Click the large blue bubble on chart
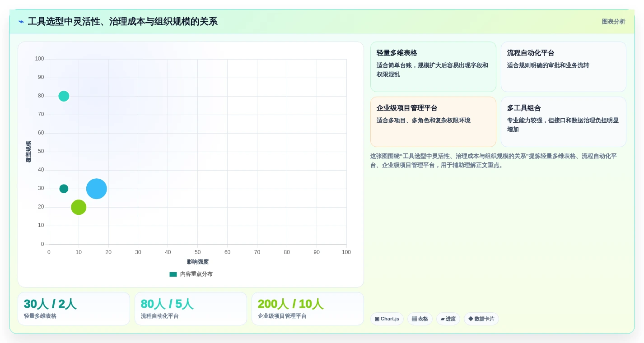Image resolution: width=644 pixels, height=343 pixels. 97,189
